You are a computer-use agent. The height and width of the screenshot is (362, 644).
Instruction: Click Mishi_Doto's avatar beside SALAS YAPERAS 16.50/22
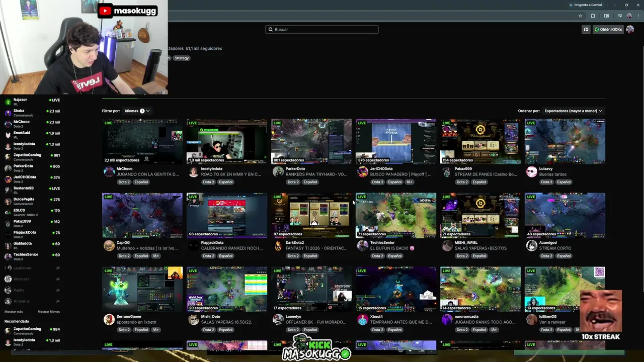click(x=194, y=320)
